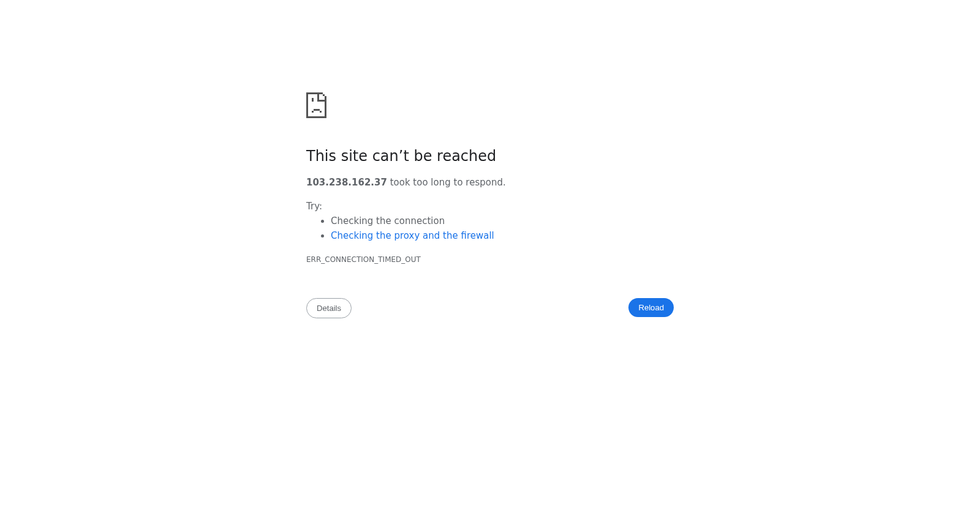This screenshot has width=980, height=527.
Task: Click the bullet before the proxy and firewall link
Action: tap(322, 236)
